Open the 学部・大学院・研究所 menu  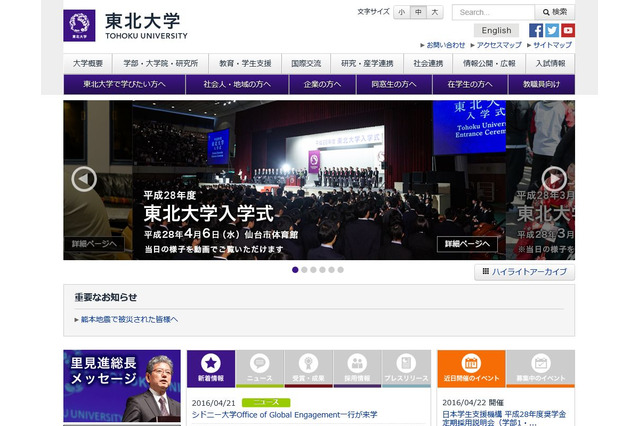pyautogui.click(x=160, y=63)
